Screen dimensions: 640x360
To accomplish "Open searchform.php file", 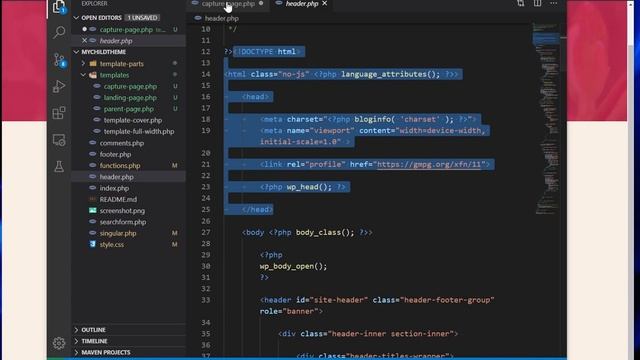I will tap(123, 222).
